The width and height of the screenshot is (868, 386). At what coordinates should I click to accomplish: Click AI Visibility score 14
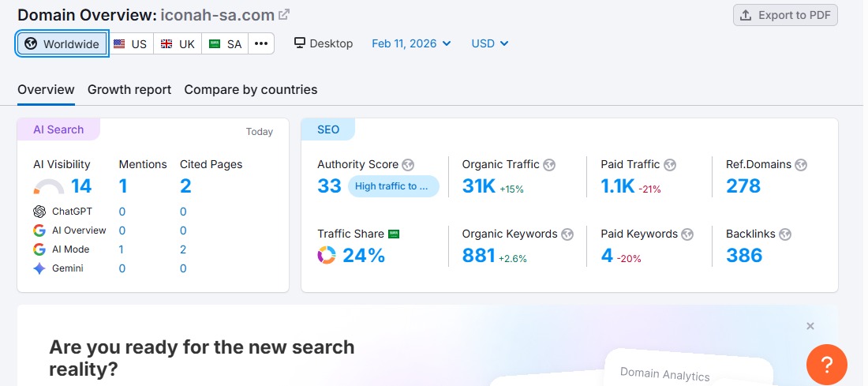click(81, 186)
